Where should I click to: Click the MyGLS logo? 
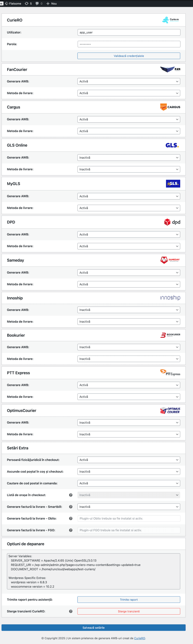click(173, 183)
